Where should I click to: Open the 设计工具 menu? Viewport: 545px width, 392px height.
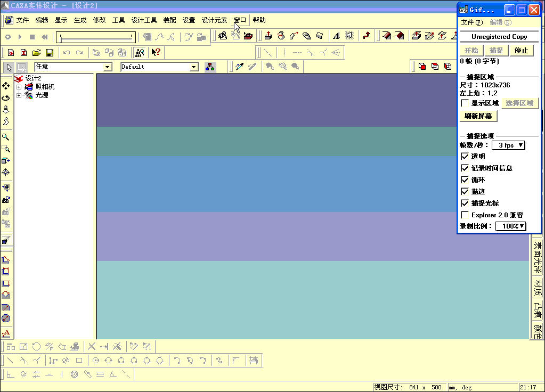coord(144,20)
